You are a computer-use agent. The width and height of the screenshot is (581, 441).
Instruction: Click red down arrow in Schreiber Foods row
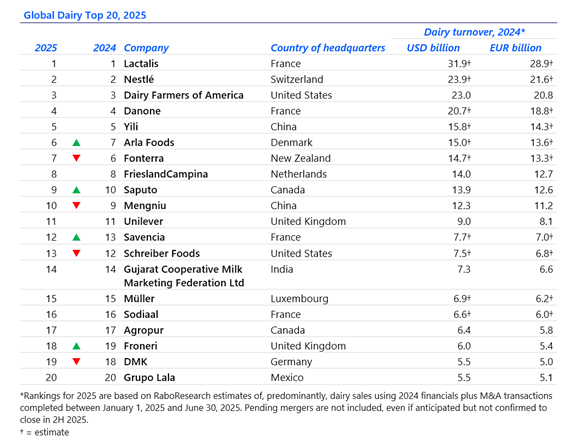[x=76, y=253]
